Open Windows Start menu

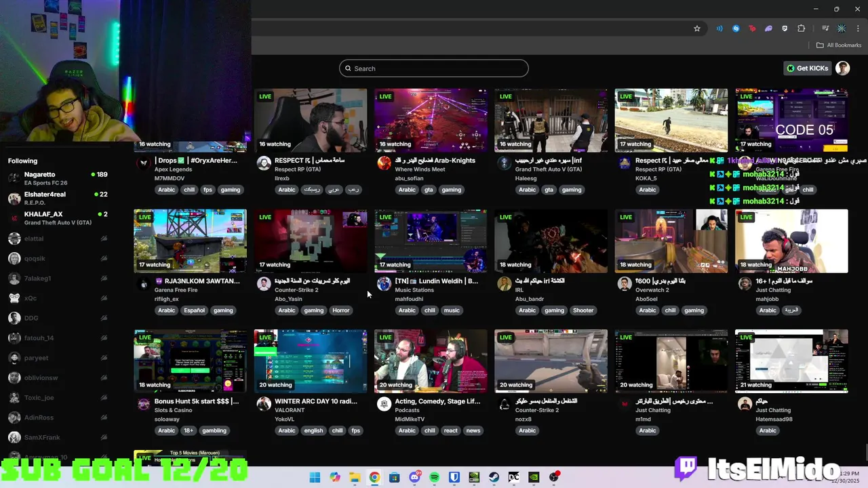(x=315, y=477)
